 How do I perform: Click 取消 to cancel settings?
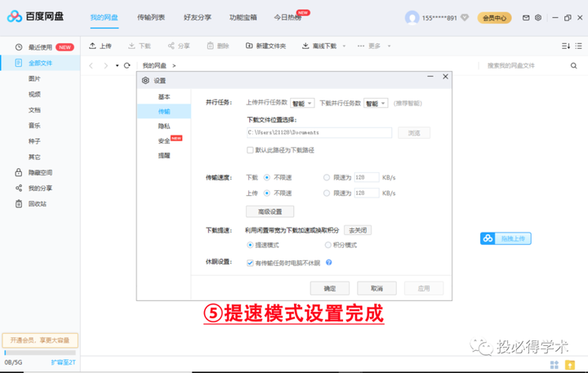pos(376,288)
